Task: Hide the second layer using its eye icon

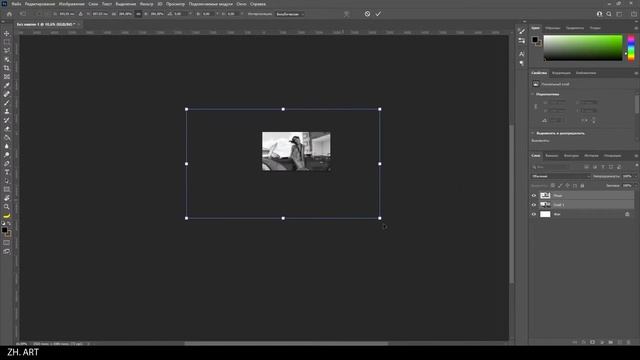Action: pyautogui.click(x=534, y=205)
